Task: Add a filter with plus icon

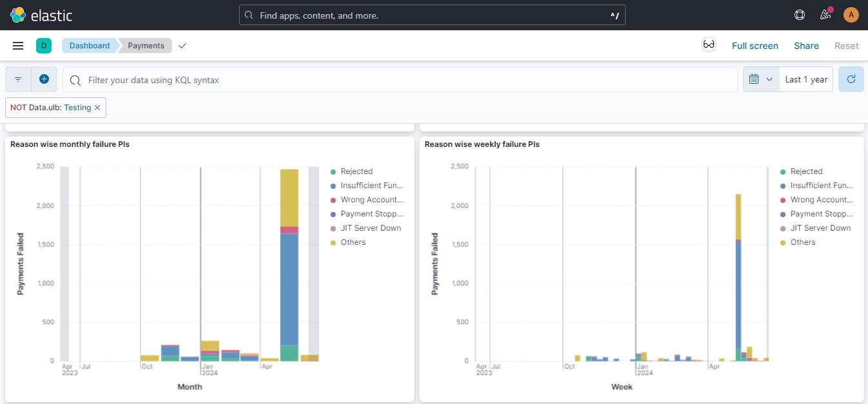Action: [44, 79]
